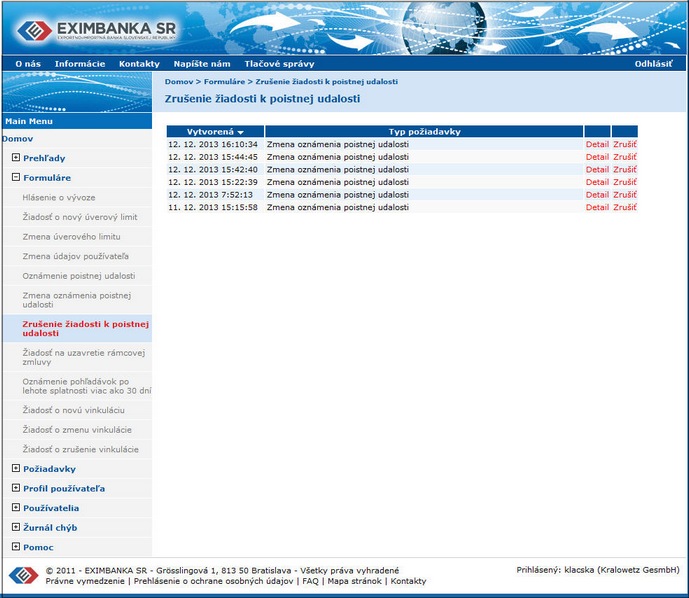Open Žiadosť na uzavretie rámcovej zmluvy

(84, 357)
